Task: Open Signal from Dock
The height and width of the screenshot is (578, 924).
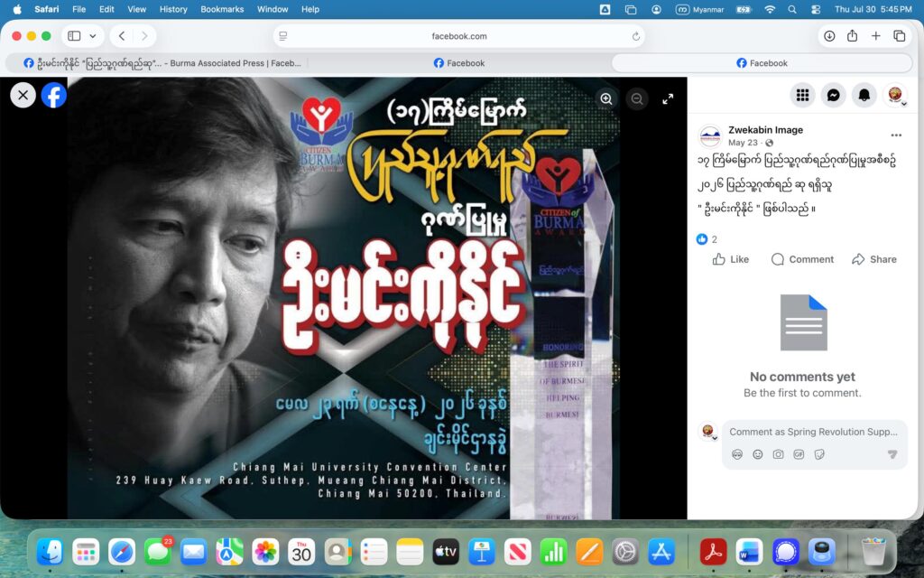Action: [786, 553]
